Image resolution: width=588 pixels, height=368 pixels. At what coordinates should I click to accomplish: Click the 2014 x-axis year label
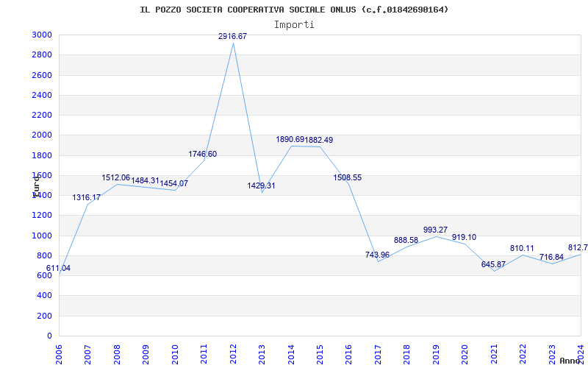(291, 355)
